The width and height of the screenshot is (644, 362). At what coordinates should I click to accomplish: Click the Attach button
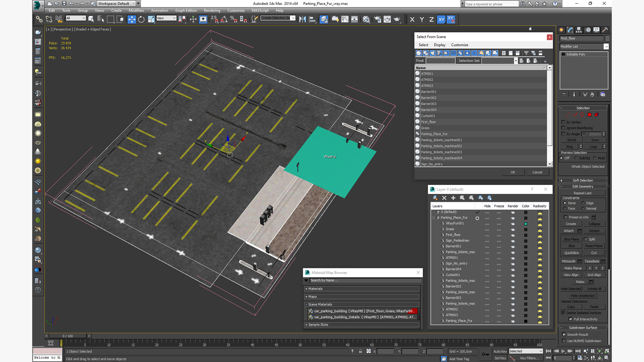(569, 231)
